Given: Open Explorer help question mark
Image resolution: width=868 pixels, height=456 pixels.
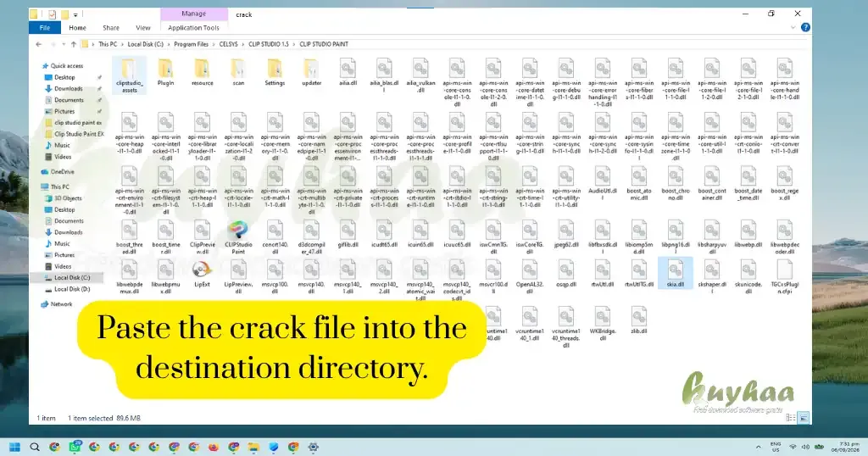Looking at the screenshot, I should [x=805, y=27].
